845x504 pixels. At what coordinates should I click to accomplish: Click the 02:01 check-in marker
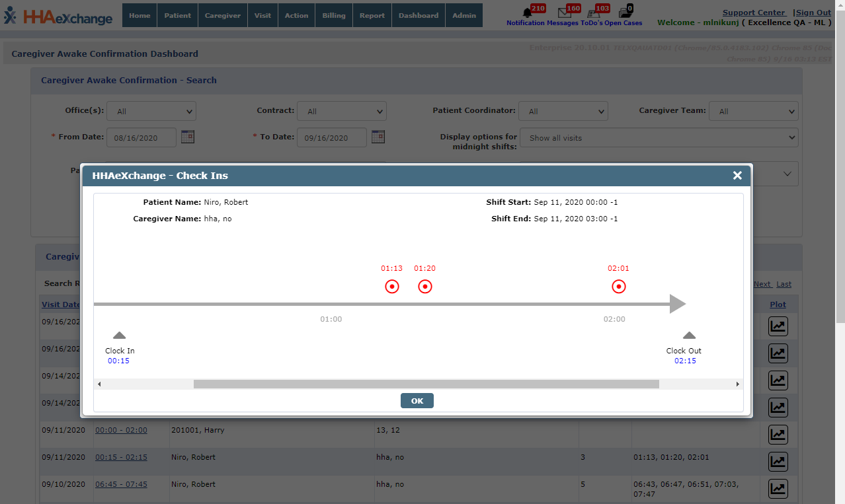[618, 286]
